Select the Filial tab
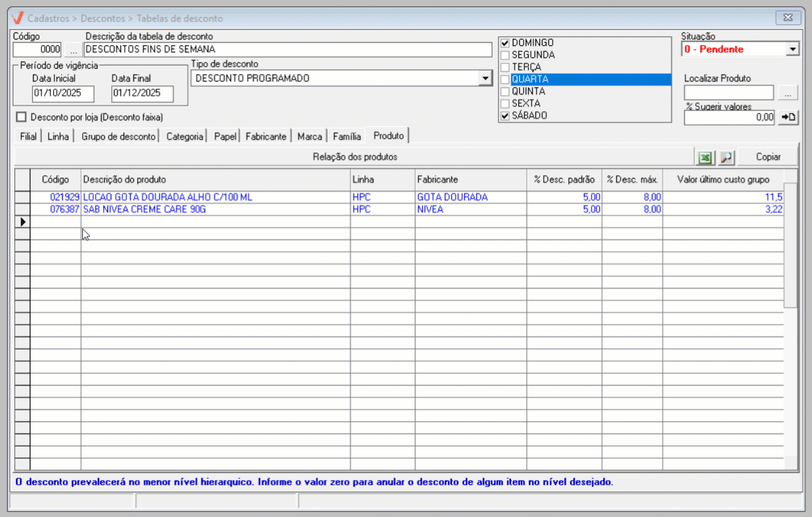The image size is (812, 517). [28, 136]
